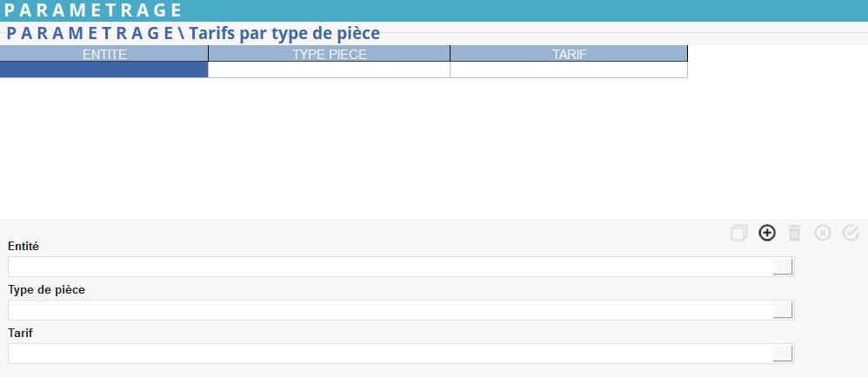The width and height of the screenshot is (868, 377).
Task: Select the empty TYPE PIECE cell in first row
Action: point(329,70)
